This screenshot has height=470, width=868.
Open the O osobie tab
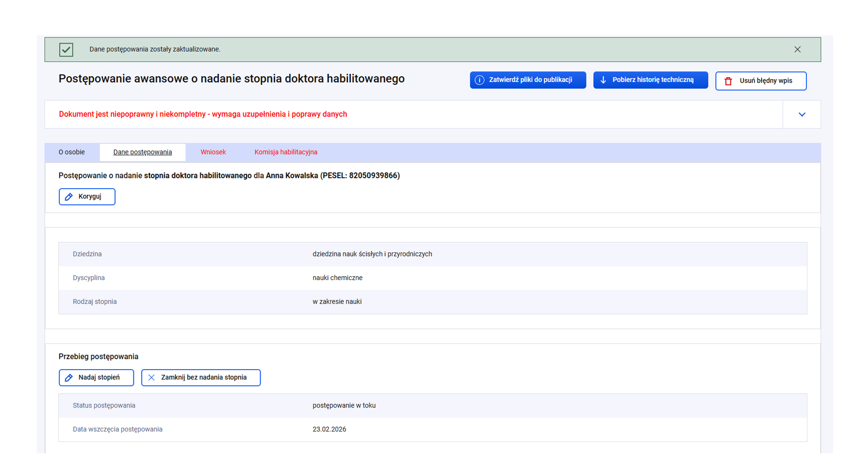tap(72, 152)
